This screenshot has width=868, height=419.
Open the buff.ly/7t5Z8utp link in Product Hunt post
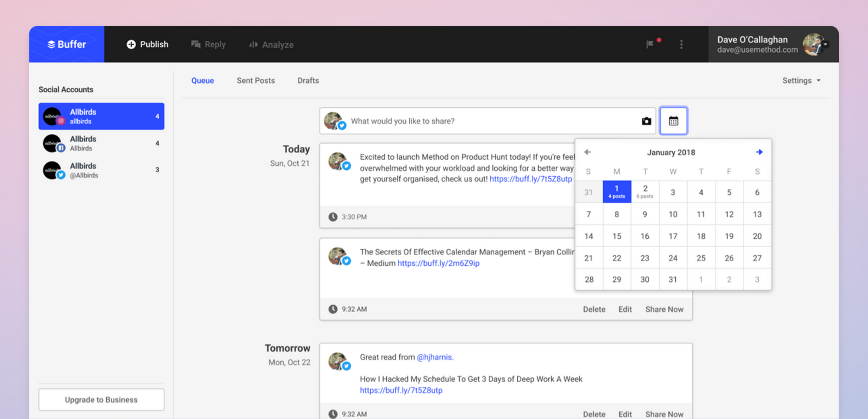click(x=531, y=179)
